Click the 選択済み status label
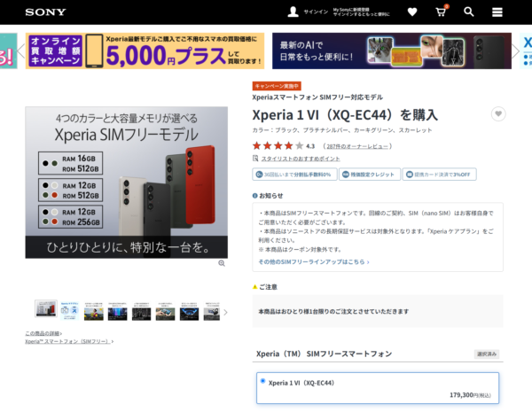Screen dimensions: 532x420 pos(487,354)
